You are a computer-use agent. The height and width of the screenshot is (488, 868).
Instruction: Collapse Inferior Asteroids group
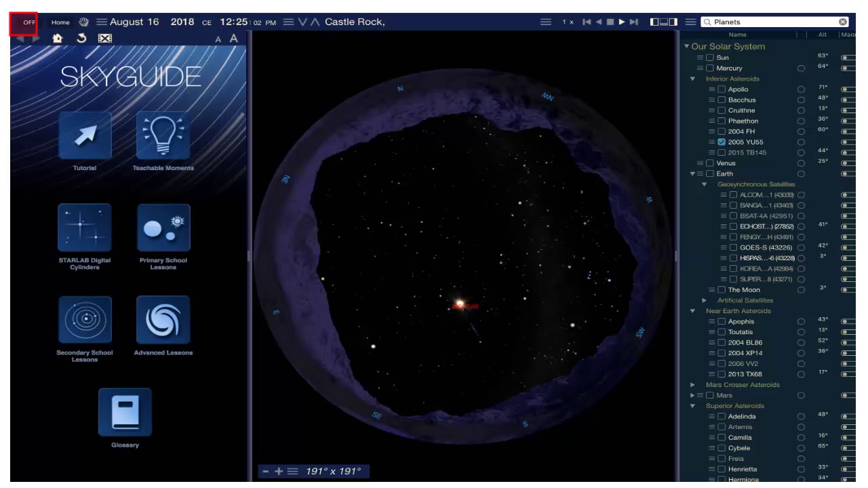[x=692, y=79]
